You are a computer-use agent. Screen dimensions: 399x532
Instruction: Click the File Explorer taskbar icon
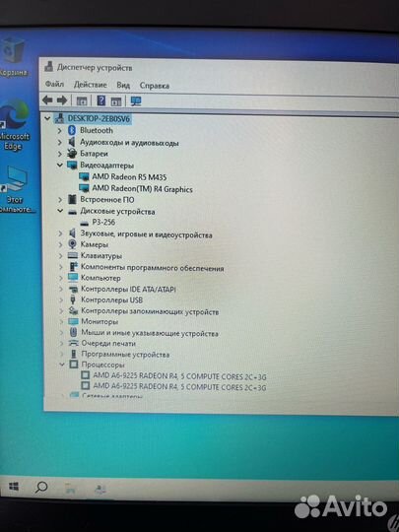tap(70, 489)
